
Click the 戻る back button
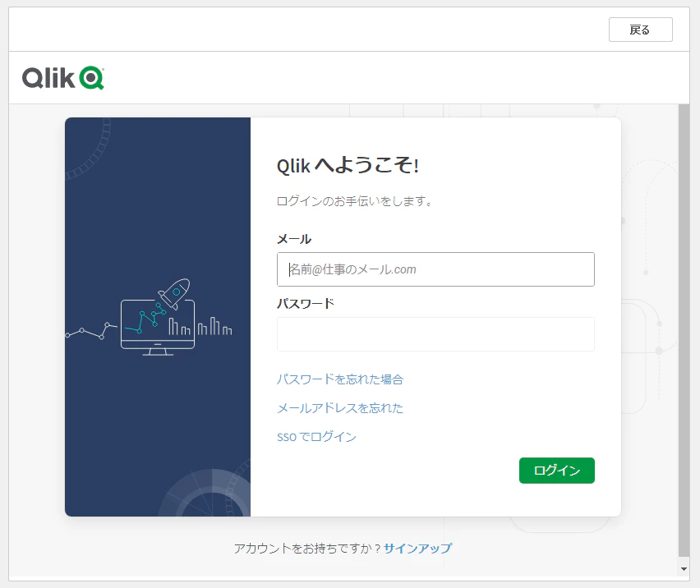pyautogui.click(x=640, y=30)
